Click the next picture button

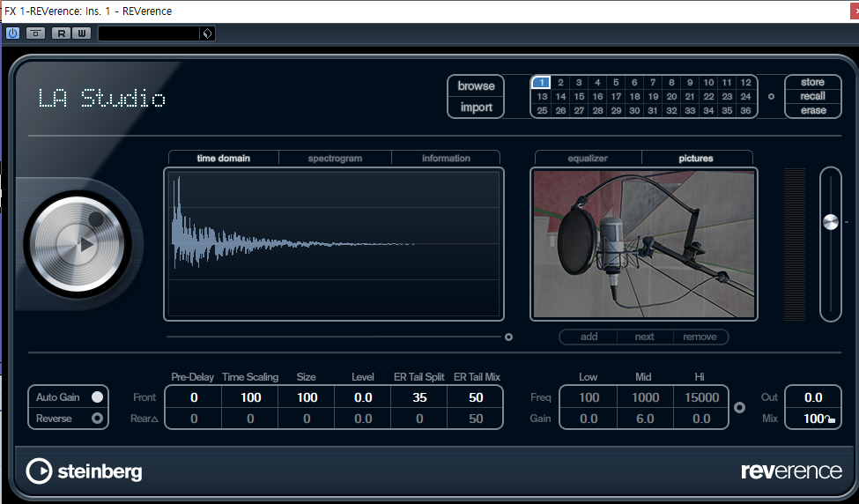(644, 337)
